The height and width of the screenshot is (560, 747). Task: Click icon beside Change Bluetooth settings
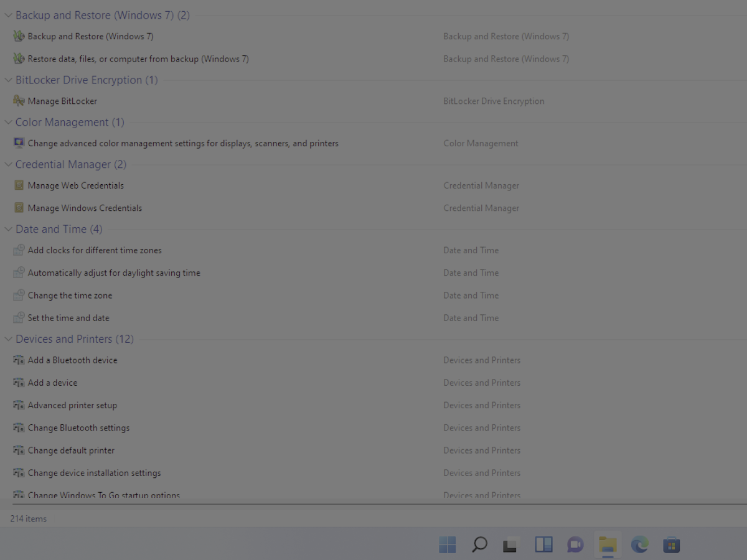click(x=19, y=427)
